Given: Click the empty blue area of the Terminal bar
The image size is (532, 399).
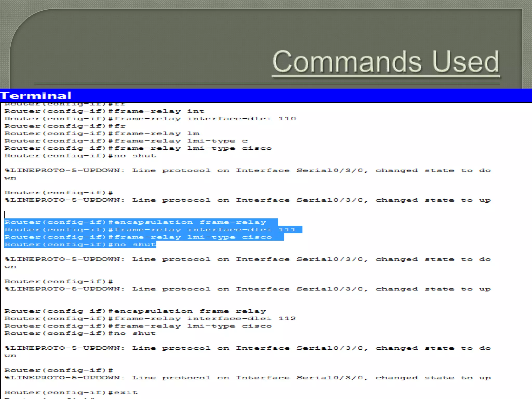Looking at the screenshot, I should click(312, 96).
